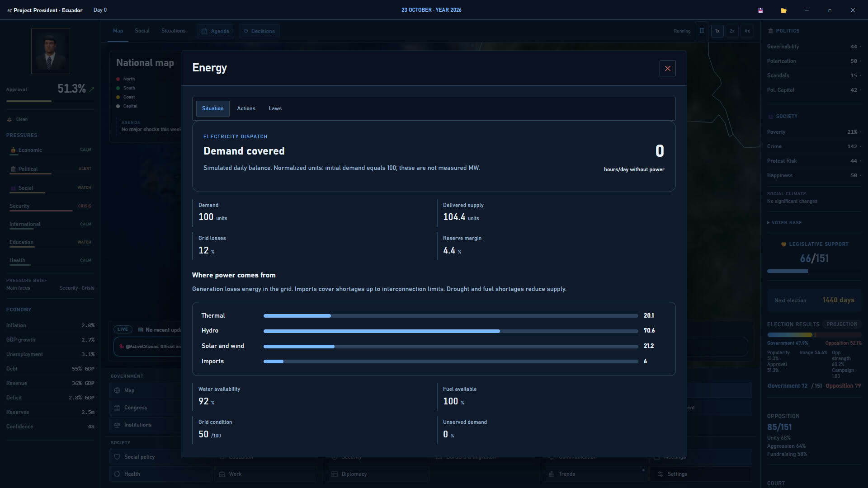Click the approval rating 51.3% value
868x488 pixels.
click(x=71, y=89)
